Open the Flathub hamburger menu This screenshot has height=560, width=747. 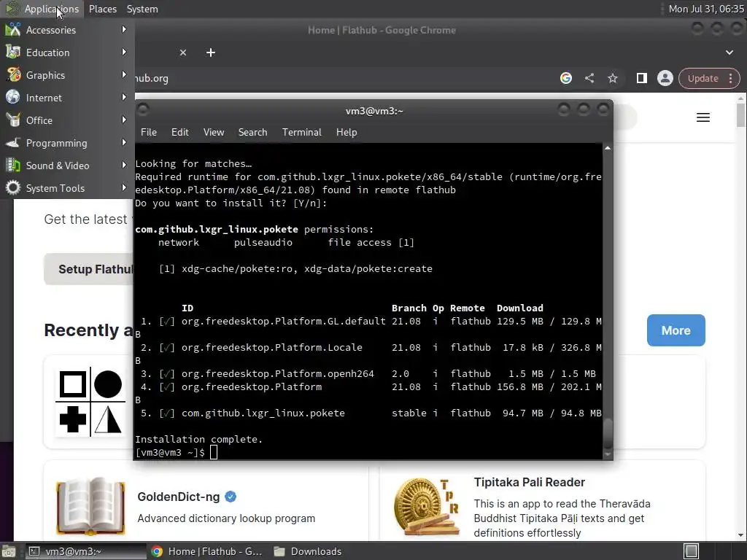pyautogui.click(x=703, y=117)
